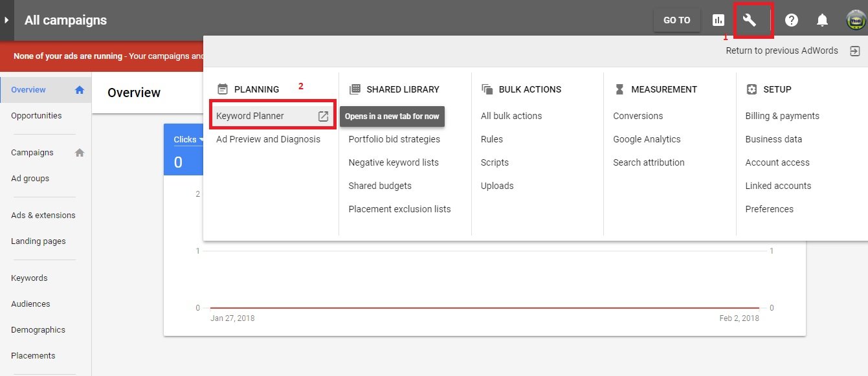View notifications via the bell icon
This screenshot has height=376, width=868.
point(821,20)
